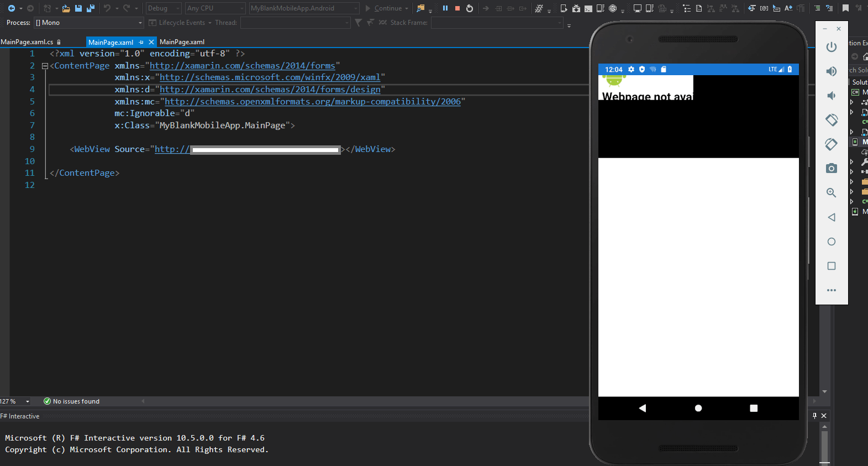
Task: Close the active MainPage.xaml tab
Action: point(151,42)
